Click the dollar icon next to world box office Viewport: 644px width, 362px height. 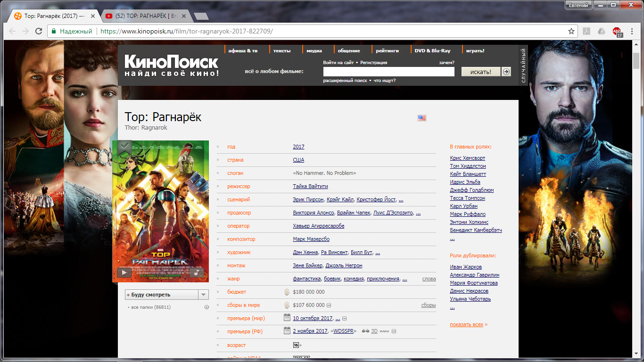coord(287,305)
